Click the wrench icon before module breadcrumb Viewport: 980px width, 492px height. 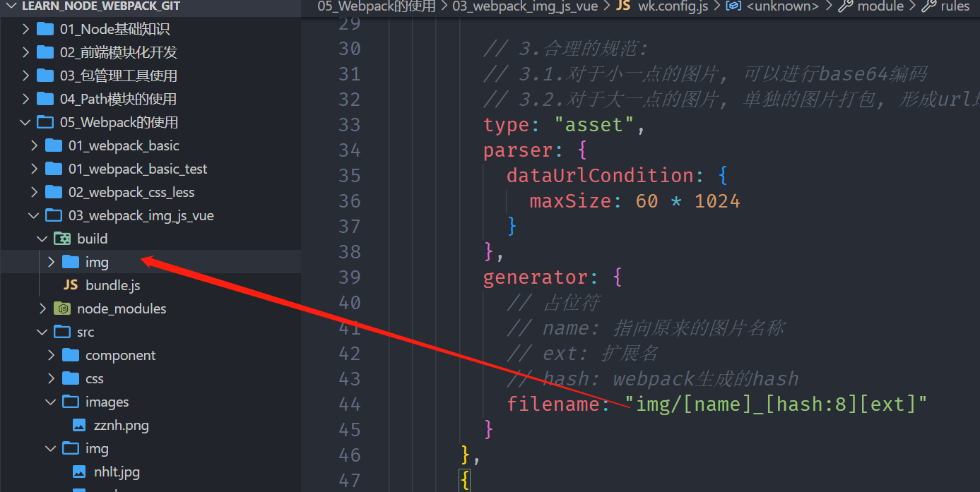click(844, 6)
